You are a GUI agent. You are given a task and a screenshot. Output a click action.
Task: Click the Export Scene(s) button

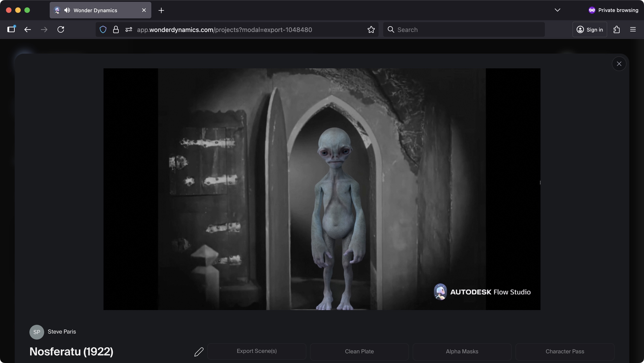click(257, 351)
